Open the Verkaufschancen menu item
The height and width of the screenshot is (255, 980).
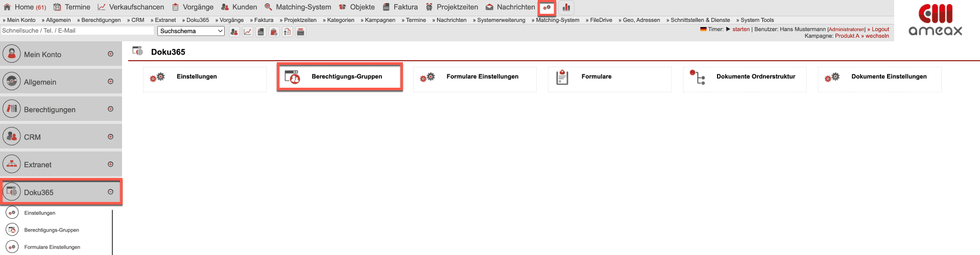[x=136, y=7]
